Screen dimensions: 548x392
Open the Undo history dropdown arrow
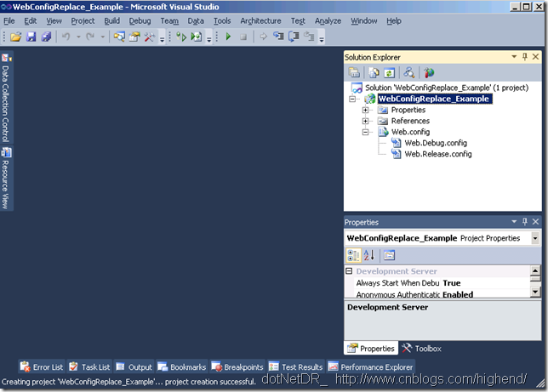[78, 37]
